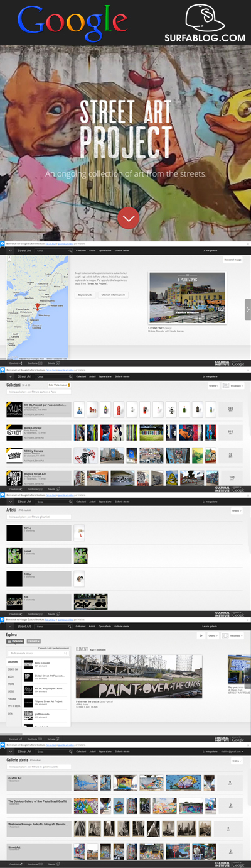Click the 400 ML Project collection logo

point(14,410)
